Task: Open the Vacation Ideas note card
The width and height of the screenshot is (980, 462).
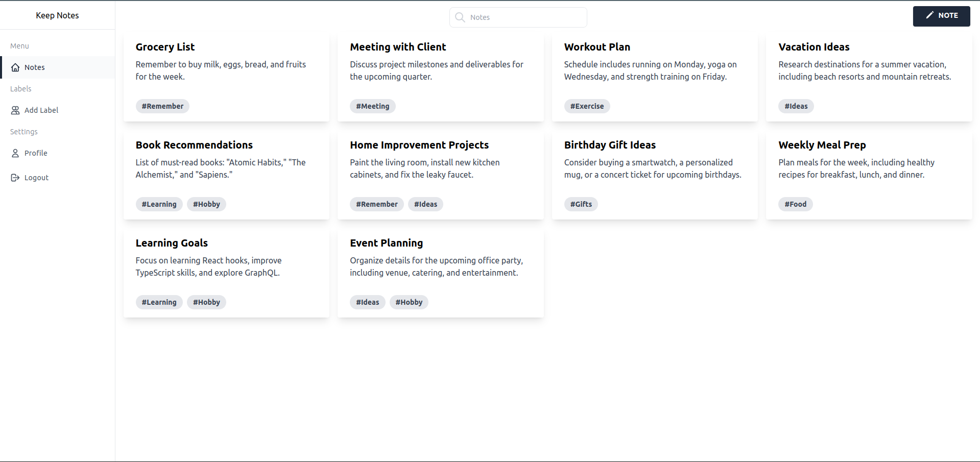Action: point(869,77)
